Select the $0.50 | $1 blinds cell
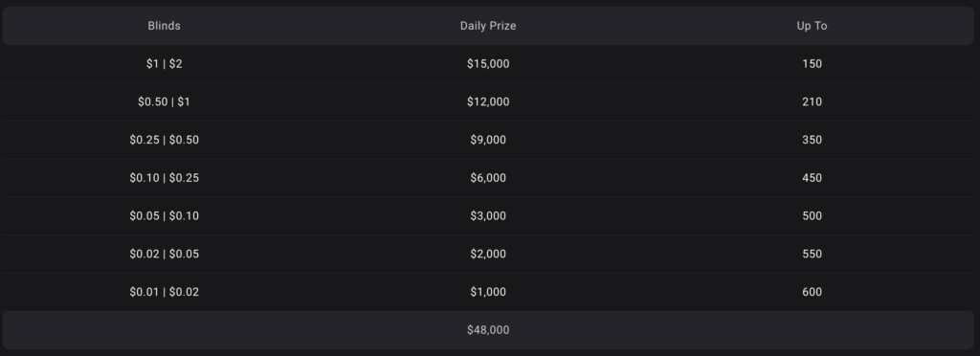 tap(165, 101)
